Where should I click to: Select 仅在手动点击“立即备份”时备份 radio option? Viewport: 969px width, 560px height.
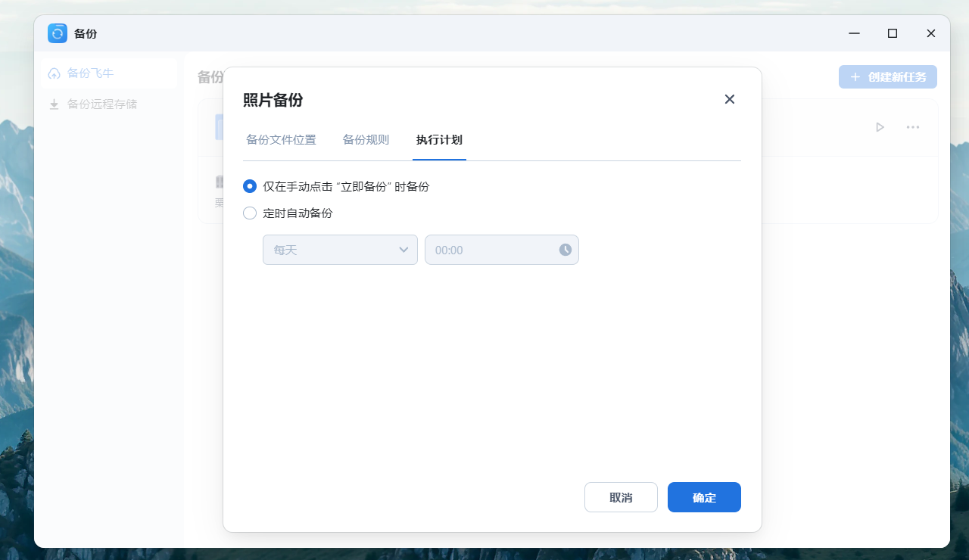point(250,186)
